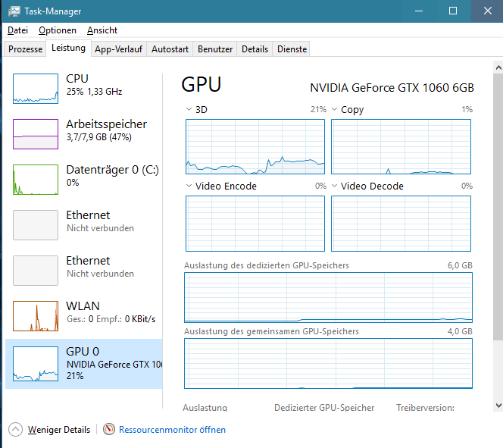Select the Arbeitsspeicher thumbnail graph
The height and width of the screenshot is (448, 503).
(36, 134)
